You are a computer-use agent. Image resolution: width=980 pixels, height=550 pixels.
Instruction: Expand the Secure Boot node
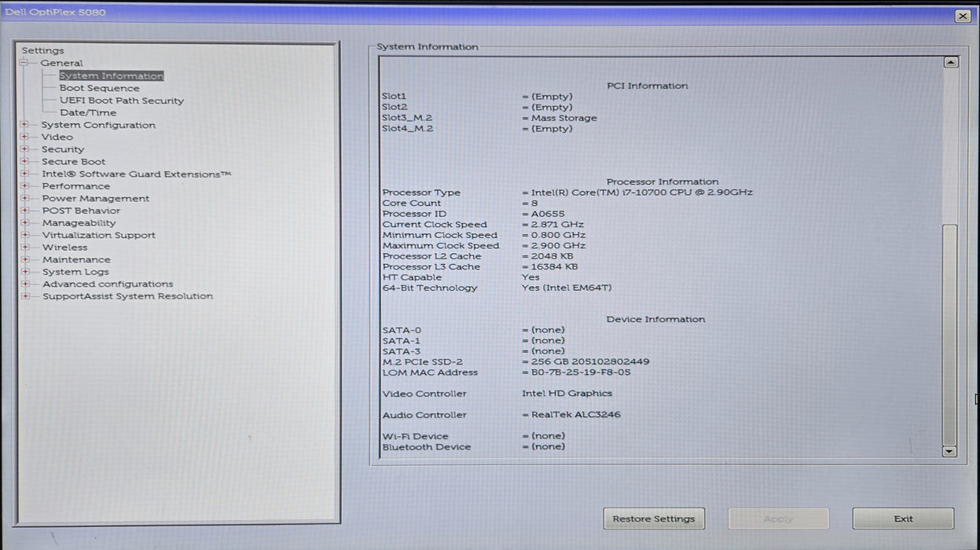(x=25, y=161)
